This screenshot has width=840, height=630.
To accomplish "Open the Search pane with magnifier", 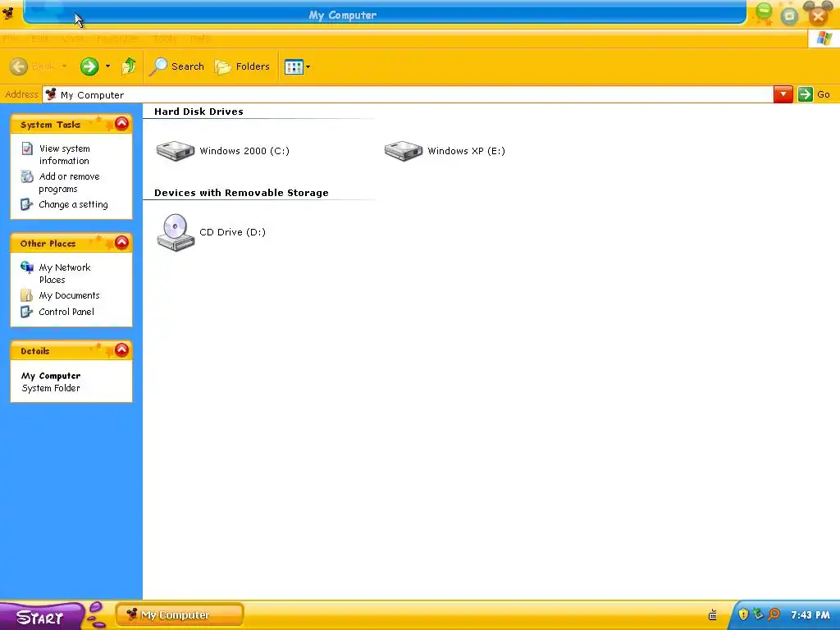I will click(x=177, y=66).
